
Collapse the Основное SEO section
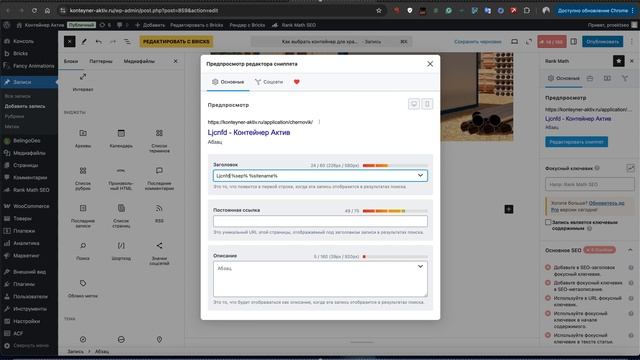(x=630, y=250)
